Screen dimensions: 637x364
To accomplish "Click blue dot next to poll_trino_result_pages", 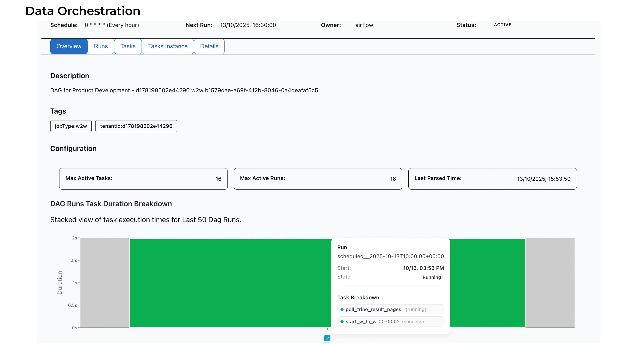I will 342,309.
